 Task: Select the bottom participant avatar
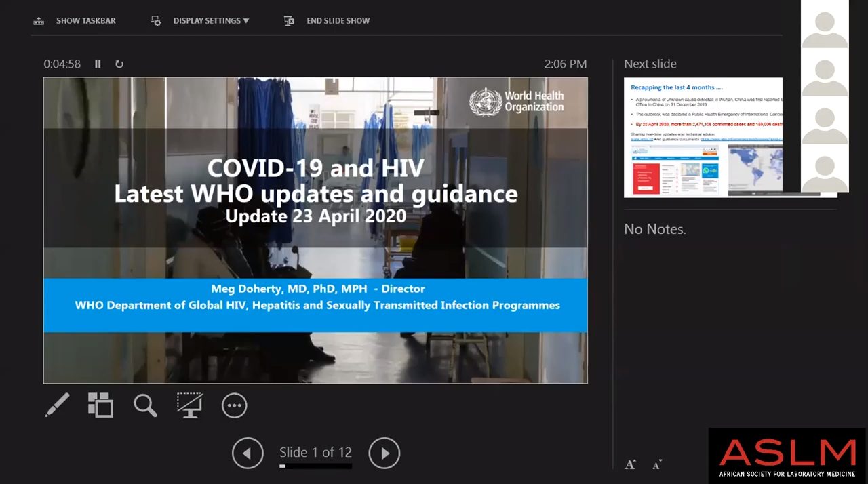coord(825,174)
